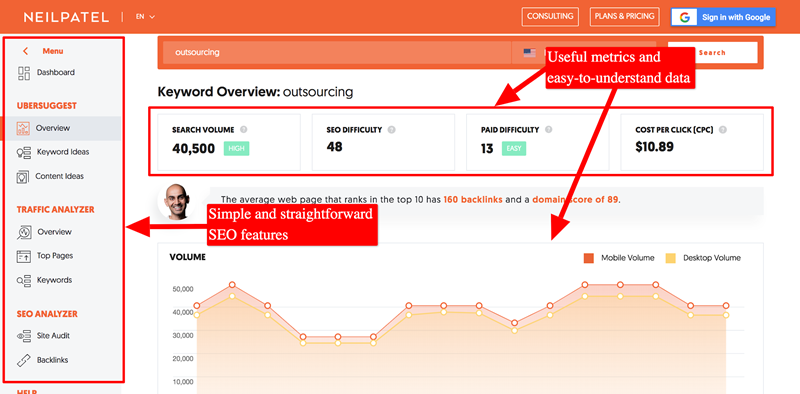The width and height of the screenshot is (800, 394).
Task: Click the Paid Difficulty help icon
Action: pyautogui.click(x=548, y=130)
